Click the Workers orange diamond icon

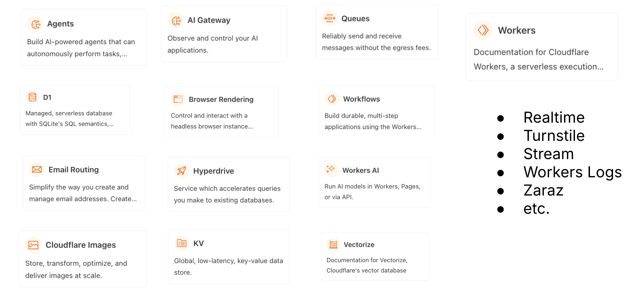pyautogui.click(x=483, y=30)
